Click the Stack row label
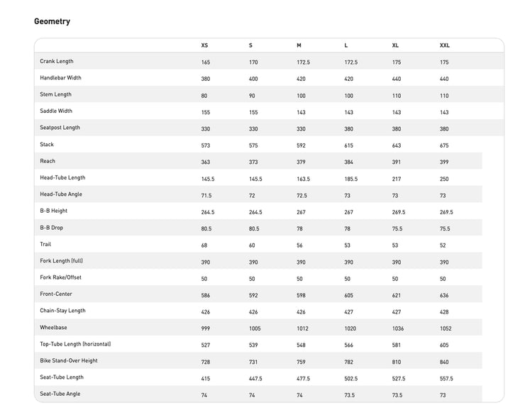This screenshot has width=525, height=420. point(47,144)
